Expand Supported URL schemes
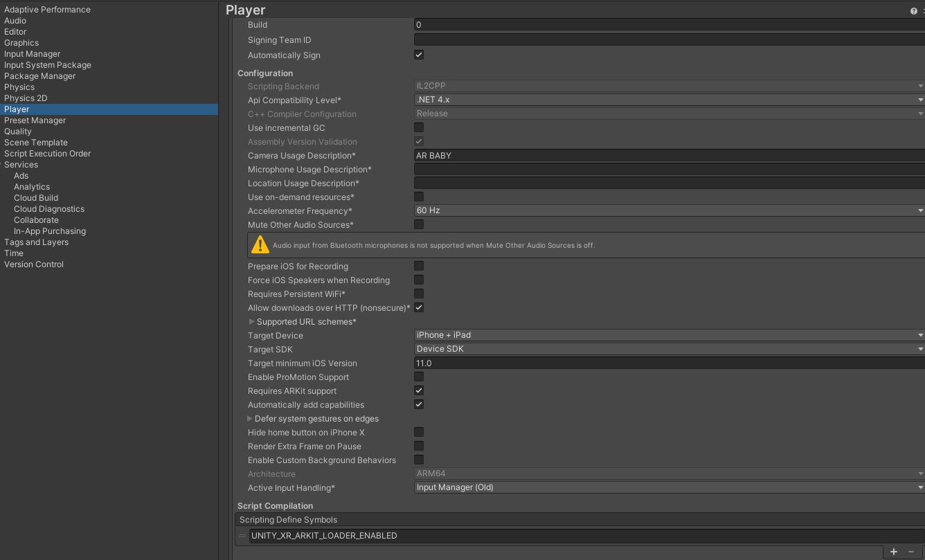This screenshot has width=925, height=560. point(251,321)
